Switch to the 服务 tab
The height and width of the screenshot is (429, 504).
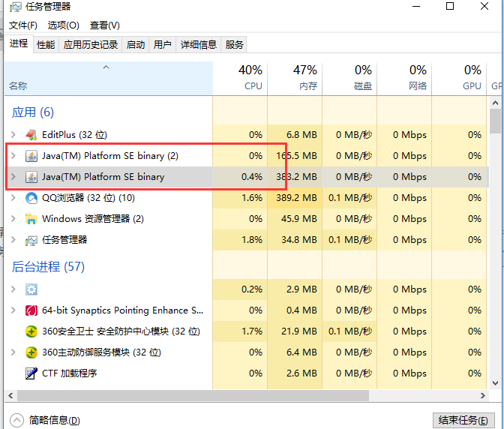[234, 45]
